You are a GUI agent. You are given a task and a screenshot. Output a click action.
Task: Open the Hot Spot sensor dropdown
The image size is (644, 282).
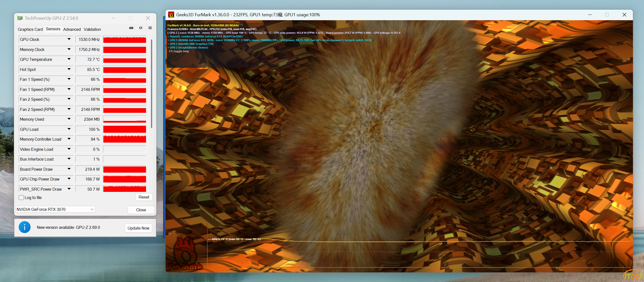69,69
